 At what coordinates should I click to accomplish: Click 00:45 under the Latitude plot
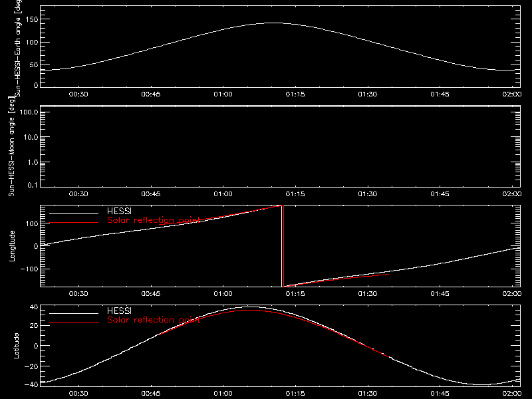coord(151,394)
